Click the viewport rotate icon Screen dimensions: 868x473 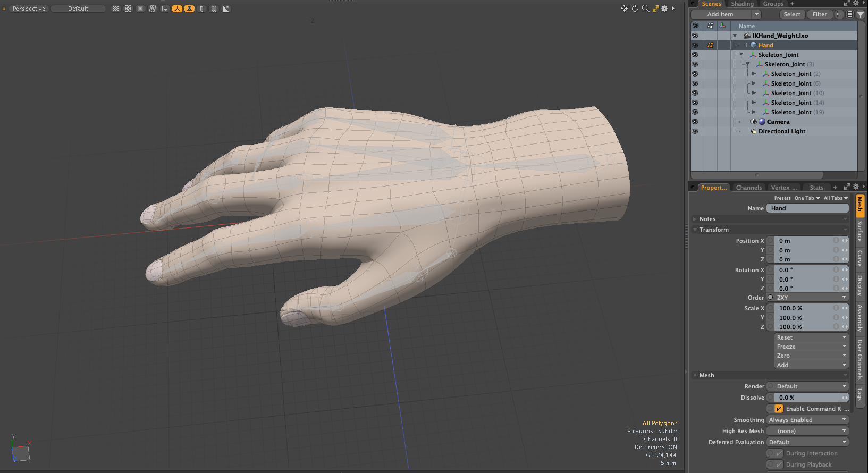(x=635, y=9)
